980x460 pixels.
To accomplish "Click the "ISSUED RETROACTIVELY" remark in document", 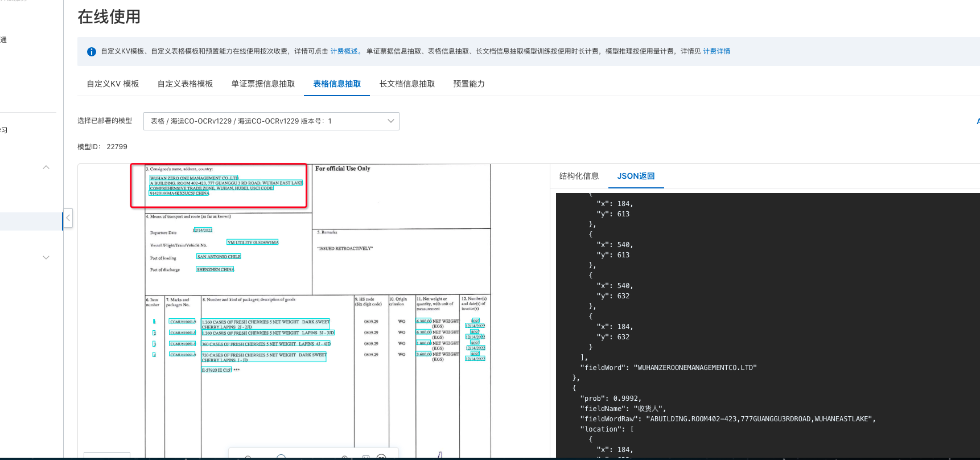I will coord(345,249).
